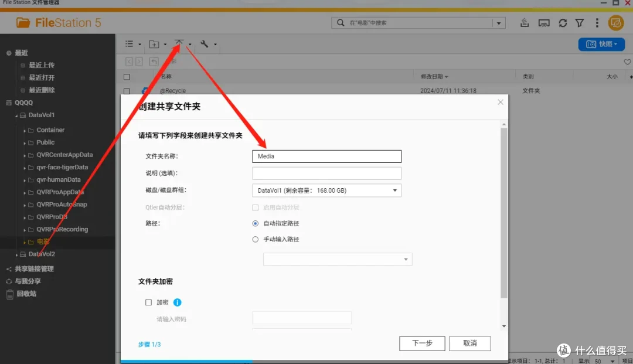The width and height of the screenshot is (633, 364).
Task: Open the filter icon at top right
Action: point(579,22)
